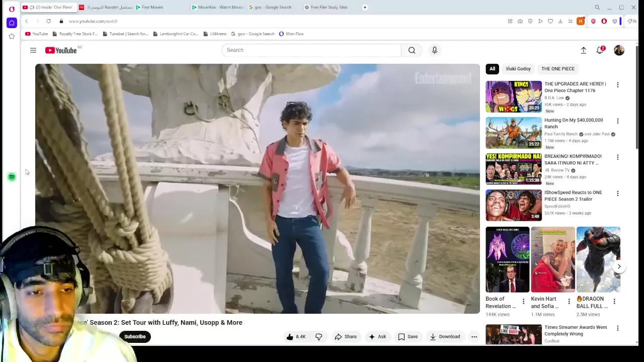Open more options for DRAGON BALL FULL short

(614, 302)
